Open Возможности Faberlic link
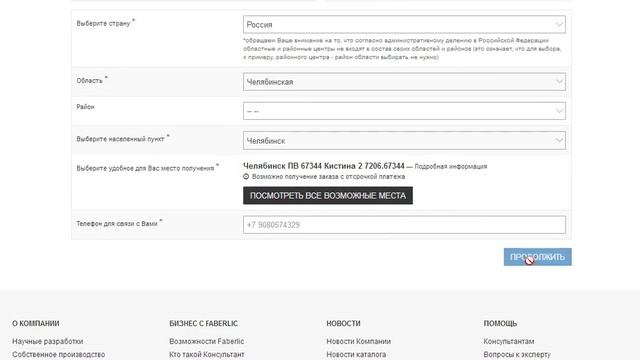 [x=207, y=341]
